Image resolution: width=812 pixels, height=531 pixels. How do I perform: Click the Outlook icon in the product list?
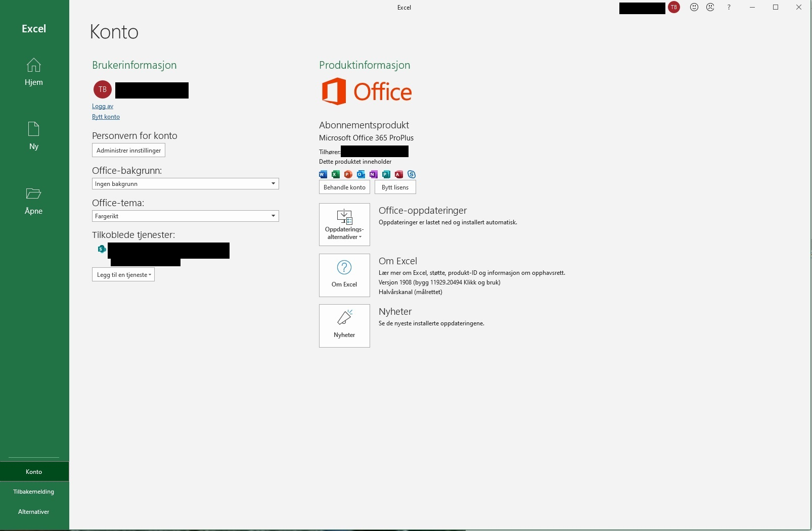(x=361, y=174)
